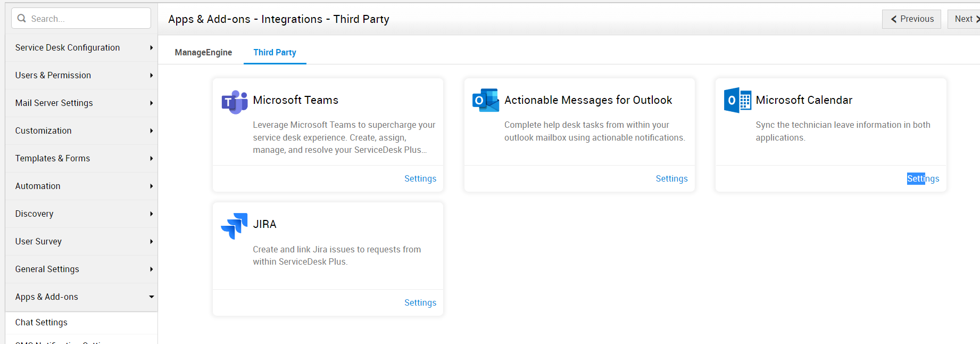Open Settings for JIRA integration

pos(420,303)
